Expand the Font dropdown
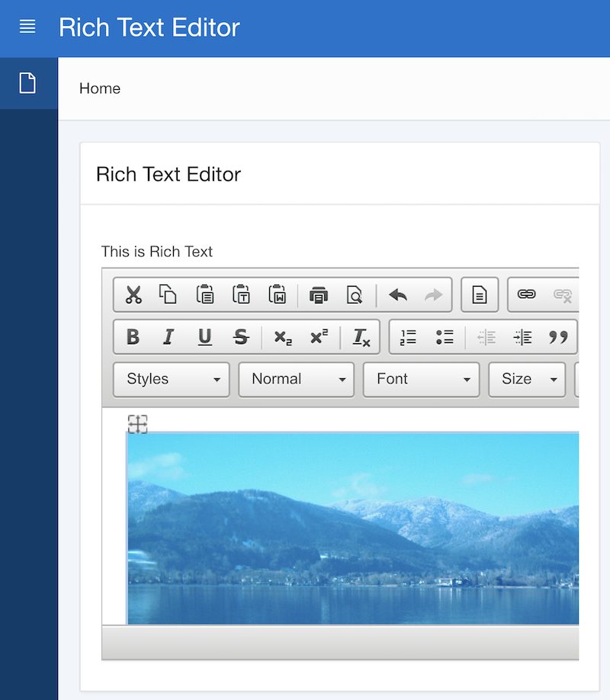This screenshot has width=610, height=700. (x=421, y=379)
